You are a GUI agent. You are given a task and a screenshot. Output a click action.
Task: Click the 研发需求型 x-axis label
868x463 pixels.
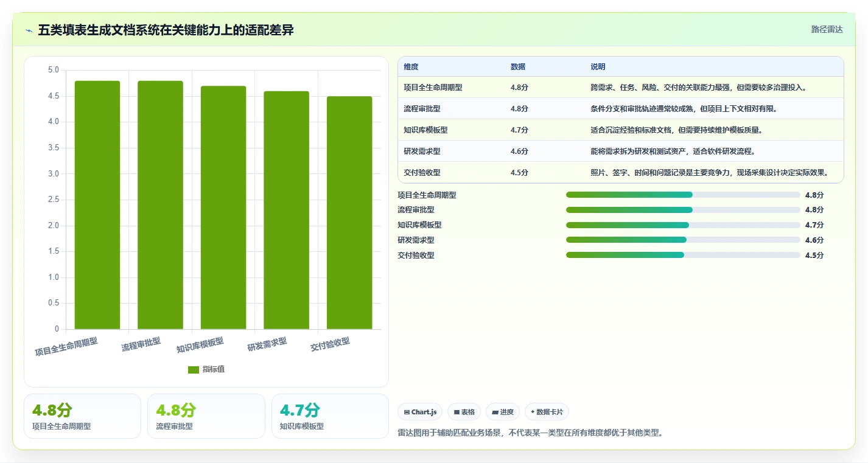267,344
